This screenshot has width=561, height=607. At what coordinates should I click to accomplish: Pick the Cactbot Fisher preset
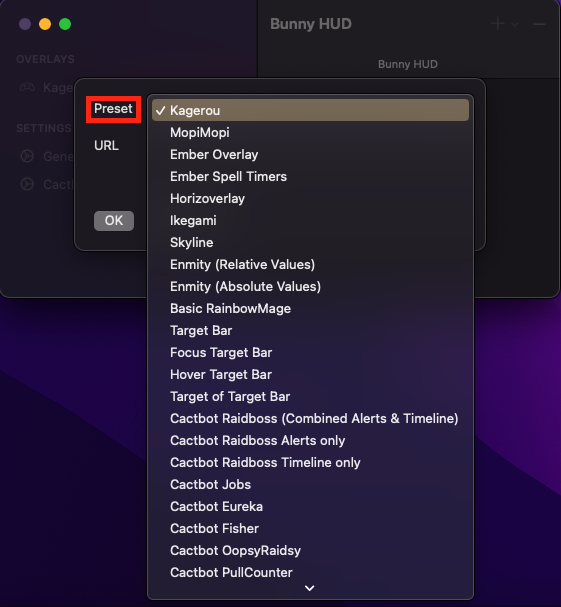click(310, 528)
